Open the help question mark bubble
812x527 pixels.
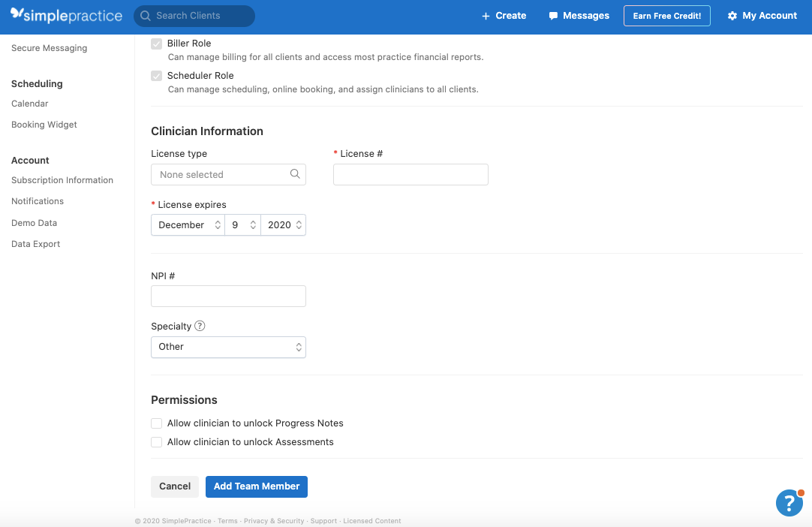[789, 503]
